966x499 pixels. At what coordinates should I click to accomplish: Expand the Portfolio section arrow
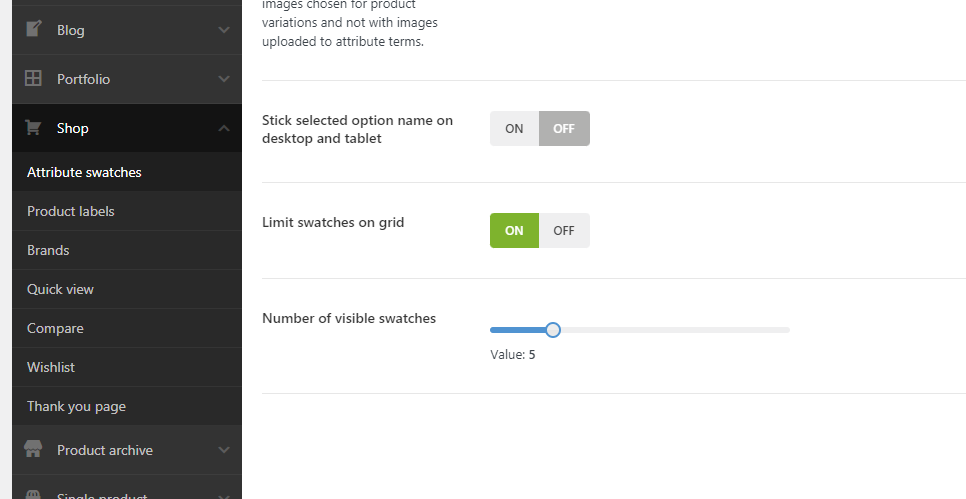click(224, 79)
